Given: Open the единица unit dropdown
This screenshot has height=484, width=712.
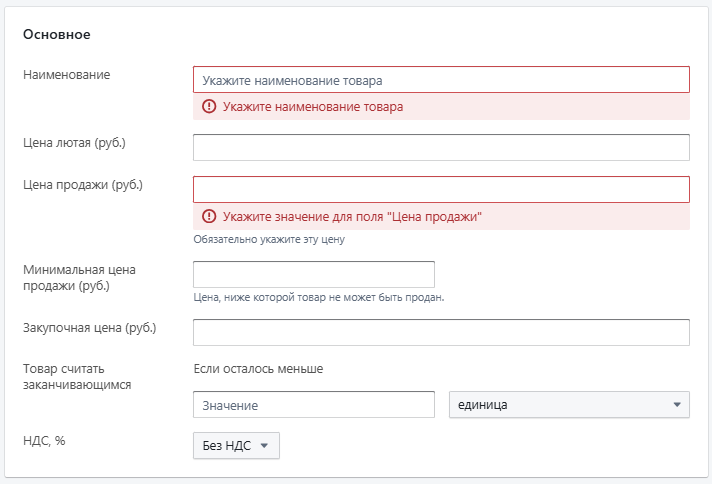Looking at the screenshot, I should pyautogui.click(x=569, y=405).
